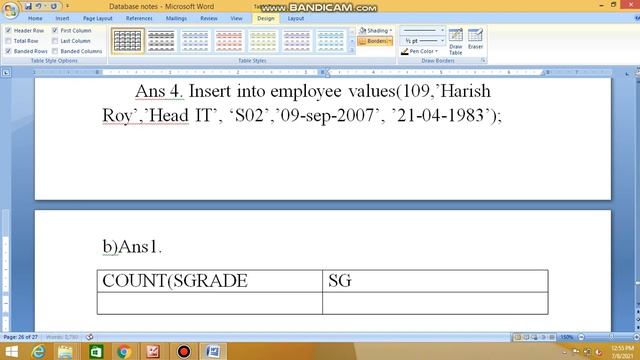Apply the blue Light Shading Accent 1 style

click(195, 41)
